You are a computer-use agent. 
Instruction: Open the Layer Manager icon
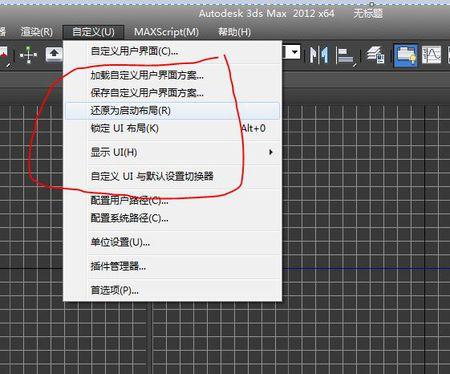(376, 55)
